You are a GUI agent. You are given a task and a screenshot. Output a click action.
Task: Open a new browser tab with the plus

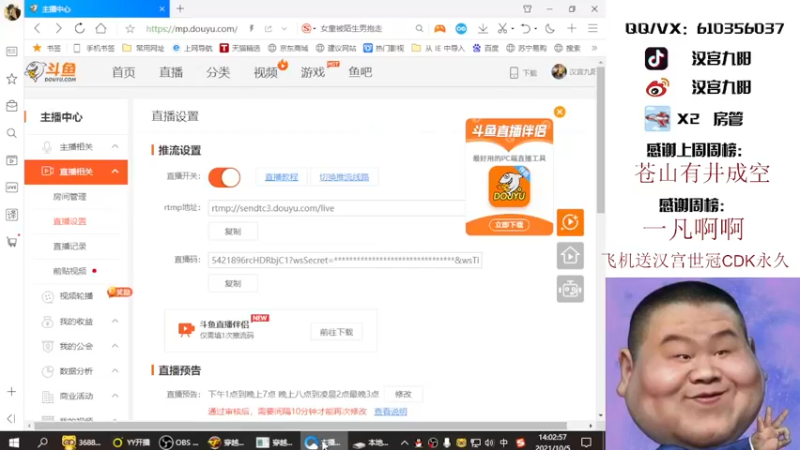click(180, 9)
